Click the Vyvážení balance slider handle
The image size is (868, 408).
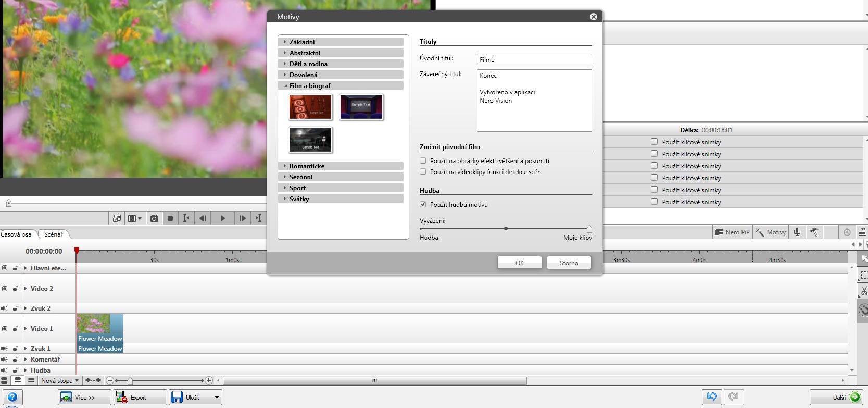click(x=589, y=229)
